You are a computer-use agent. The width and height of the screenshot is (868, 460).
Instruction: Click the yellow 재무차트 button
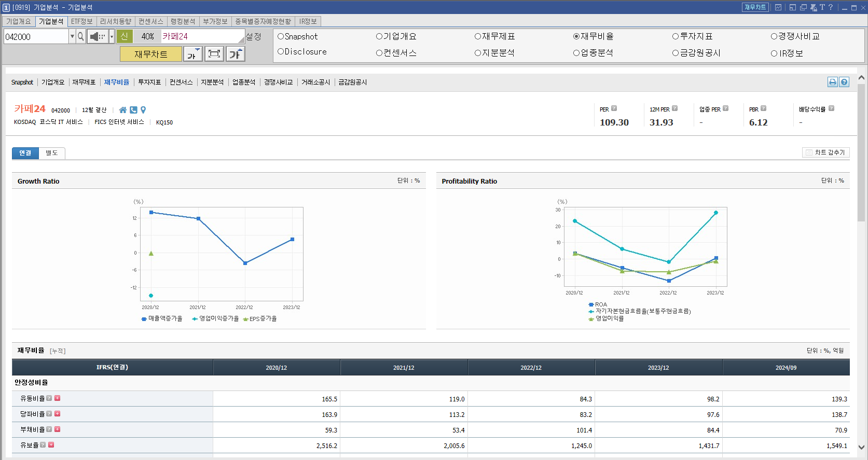point(151,54)
